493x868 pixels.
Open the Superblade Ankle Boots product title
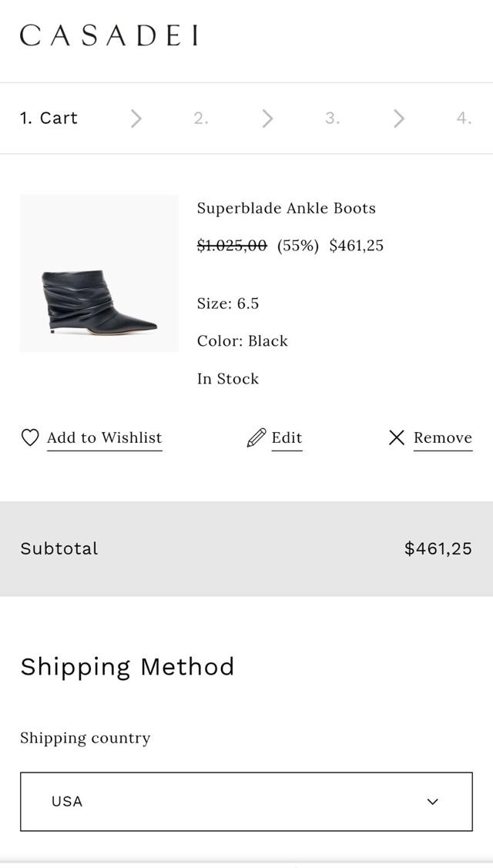coord(287,208)
